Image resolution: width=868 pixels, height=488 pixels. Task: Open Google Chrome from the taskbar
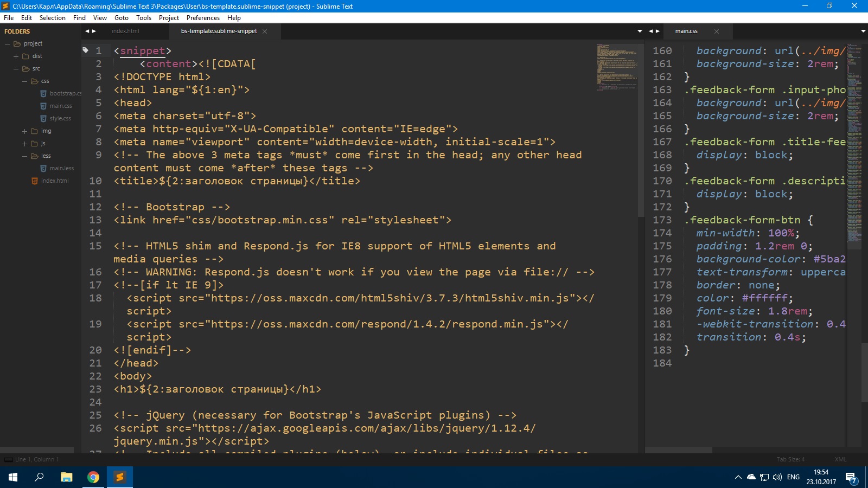(93, 477)
